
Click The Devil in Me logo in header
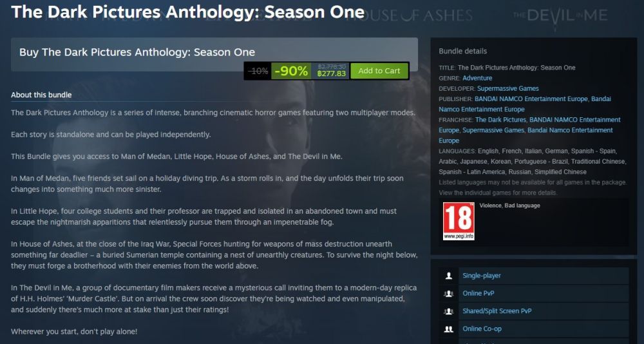pos(560,15)
